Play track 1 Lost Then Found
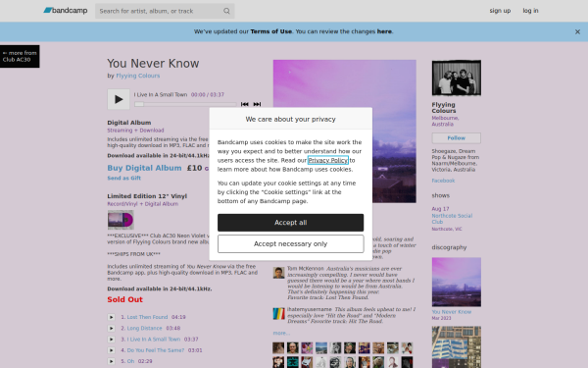 pos(111,317)
